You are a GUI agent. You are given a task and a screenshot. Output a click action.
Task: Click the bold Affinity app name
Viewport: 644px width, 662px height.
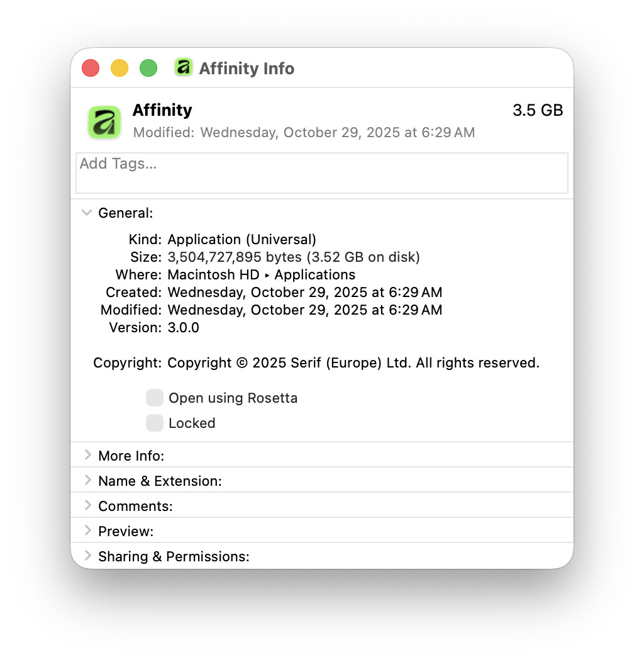pos(162,110)
